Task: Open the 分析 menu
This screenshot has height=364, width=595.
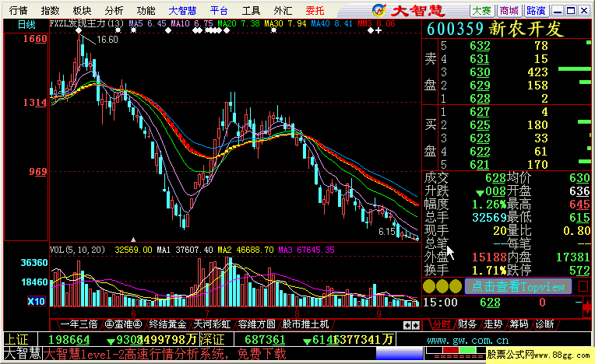Action: click(114, 11)
